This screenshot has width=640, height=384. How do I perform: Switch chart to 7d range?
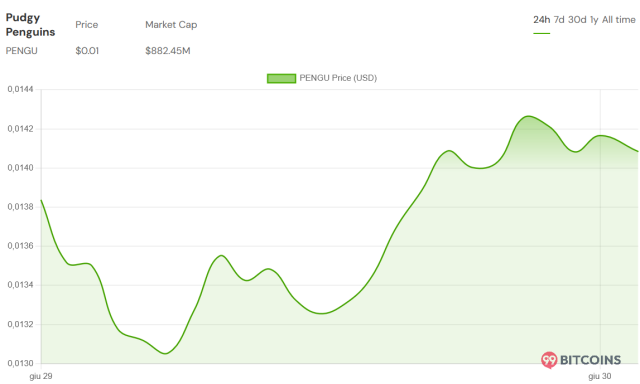tap(559, 20)
